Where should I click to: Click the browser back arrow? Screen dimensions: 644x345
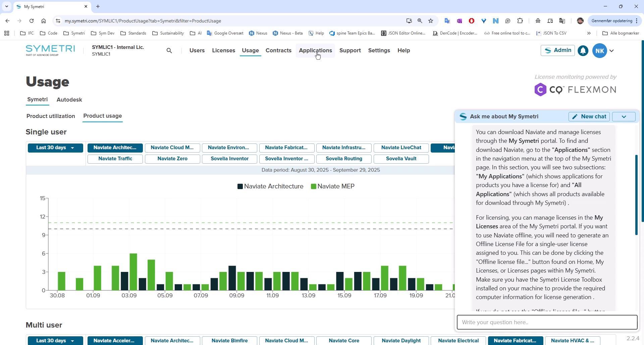tap(7, 21)
